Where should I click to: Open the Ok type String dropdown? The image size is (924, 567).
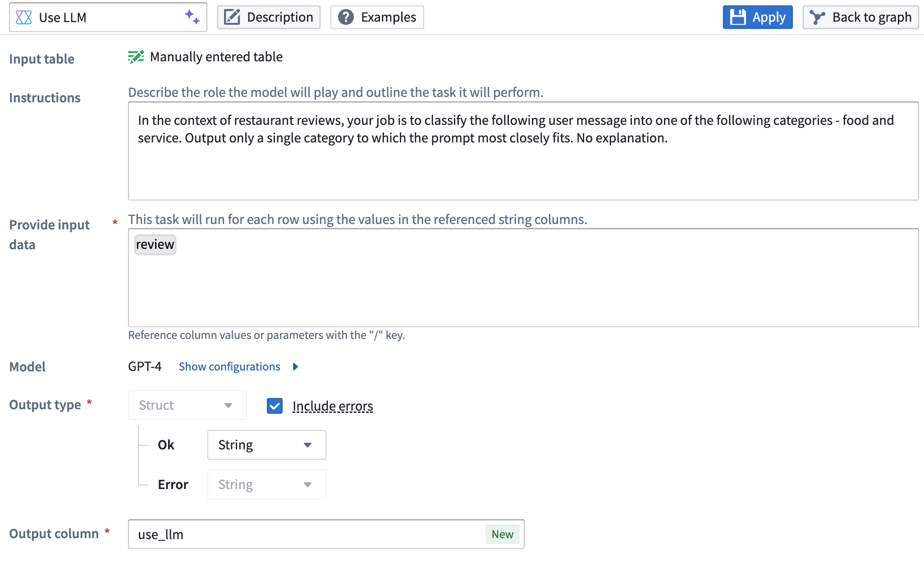[266, 445]
